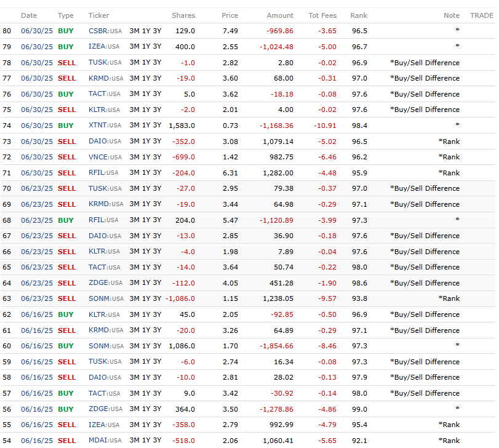Screen dimensions: 499x448
Task: Click the Date column header
Action: [29, 15]
